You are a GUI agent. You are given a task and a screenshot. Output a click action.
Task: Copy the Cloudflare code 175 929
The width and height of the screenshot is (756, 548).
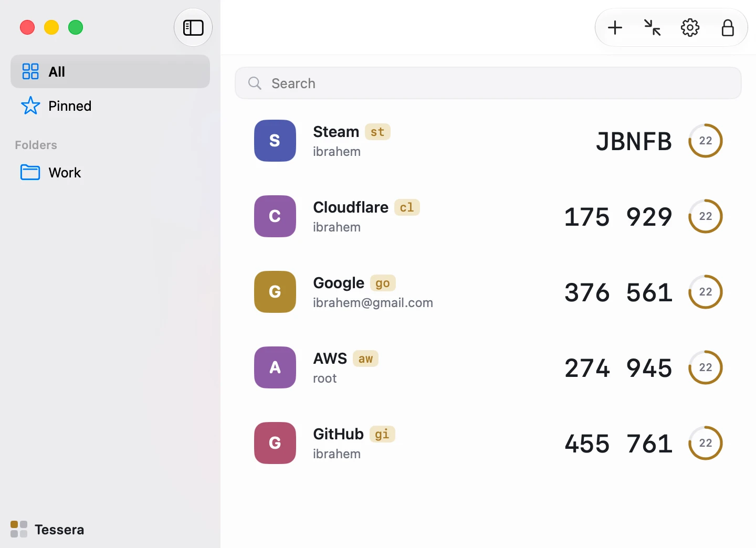(618, 217)
